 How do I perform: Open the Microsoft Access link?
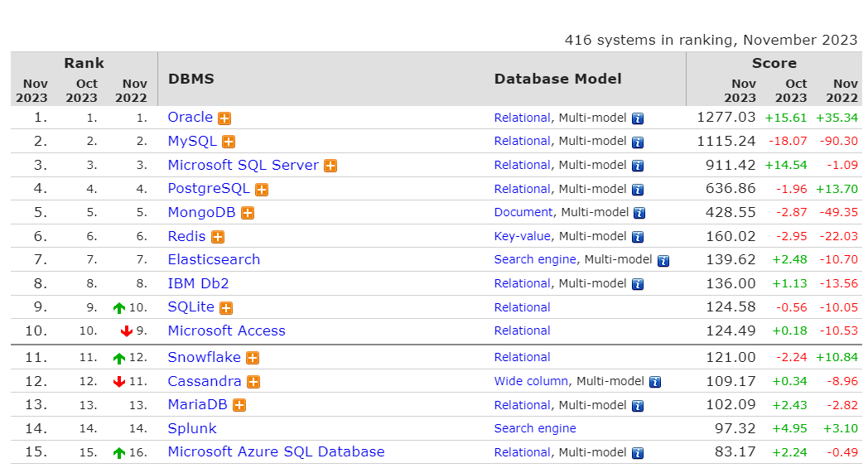226,330
